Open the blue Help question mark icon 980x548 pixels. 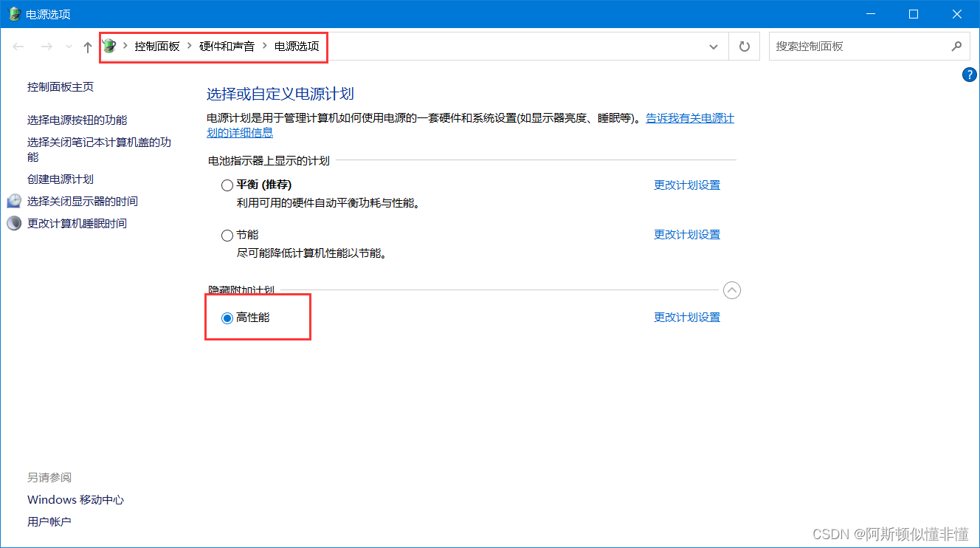[969, 75]
